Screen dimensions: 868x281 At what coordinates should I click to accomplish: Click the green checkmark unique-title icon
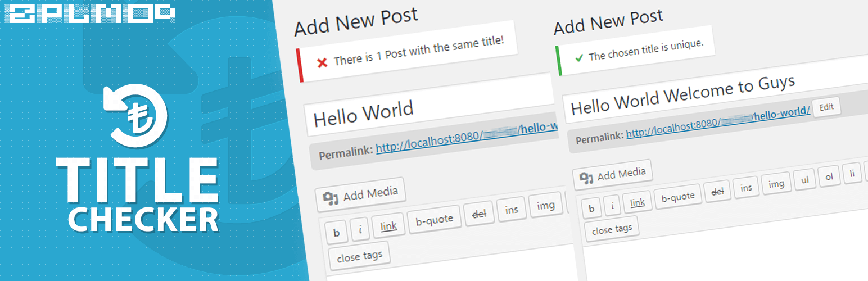579,57
